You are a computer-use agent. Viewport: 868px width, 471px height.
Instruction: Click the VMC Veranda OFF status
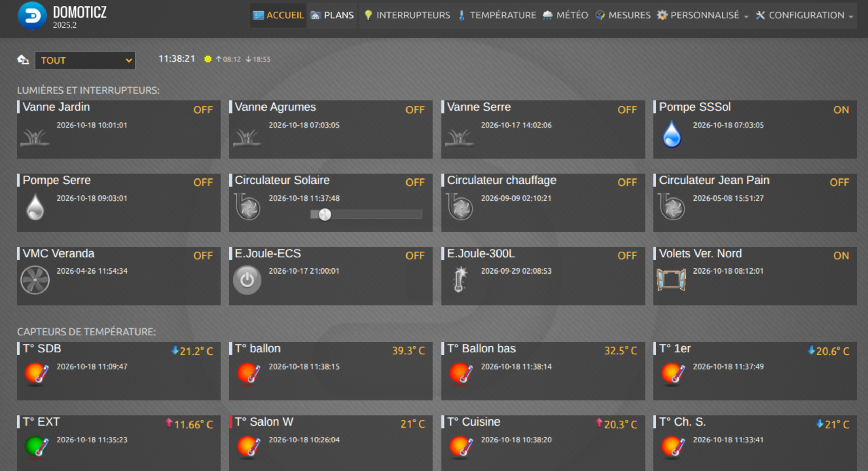pyautogui.click(x=203, y=256)
